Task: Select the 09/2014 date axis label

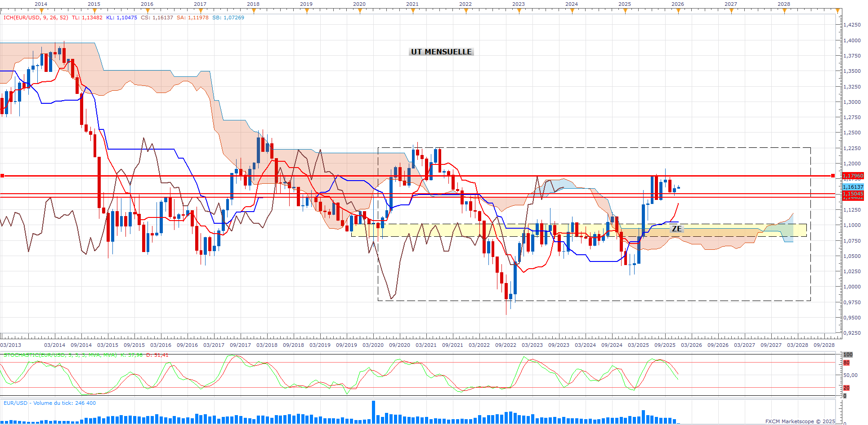Action: [81, 345]
